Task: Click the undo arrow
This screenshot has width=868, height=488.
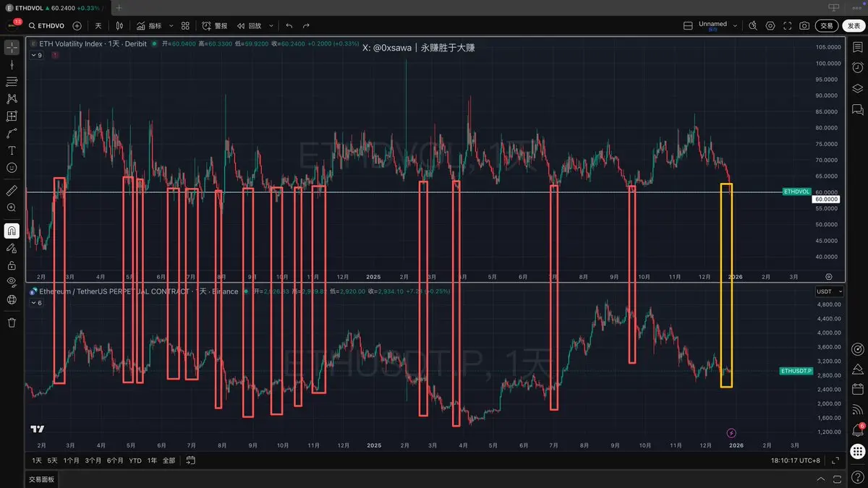Action: (289, 25)
